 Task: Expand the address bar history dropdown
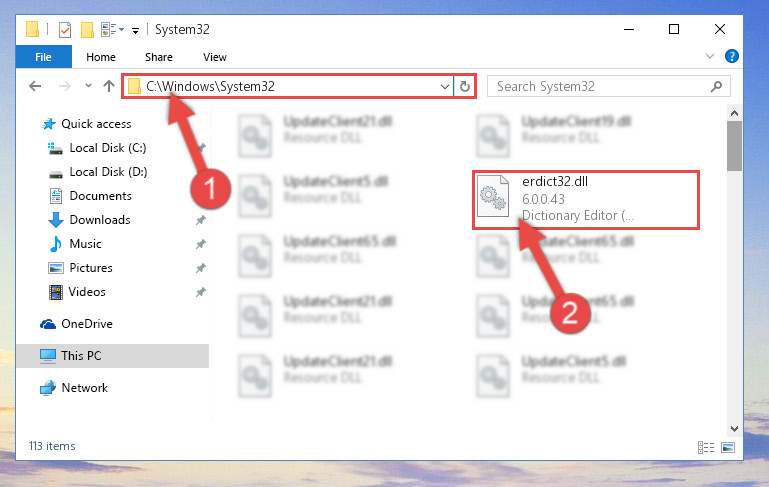point(444,87)
